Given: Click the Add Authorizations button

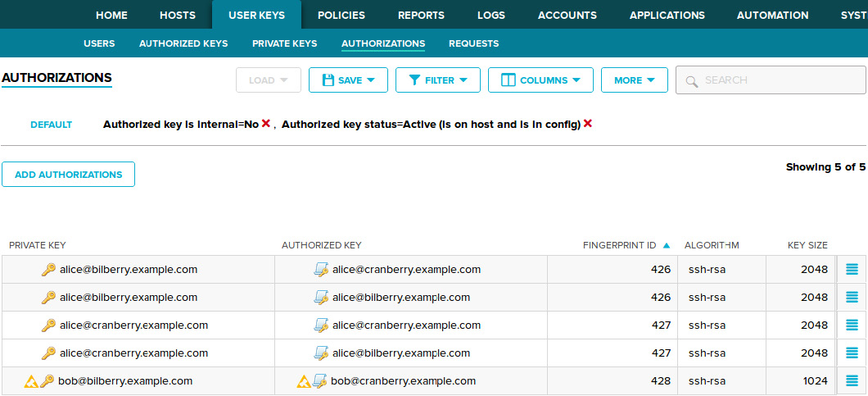Looking at the screenshot, I should pos(69,174).
